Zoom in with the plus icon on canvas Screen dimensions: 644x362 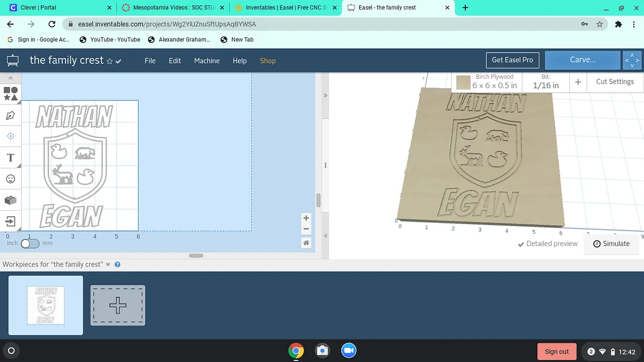click(x=306, y=218)
